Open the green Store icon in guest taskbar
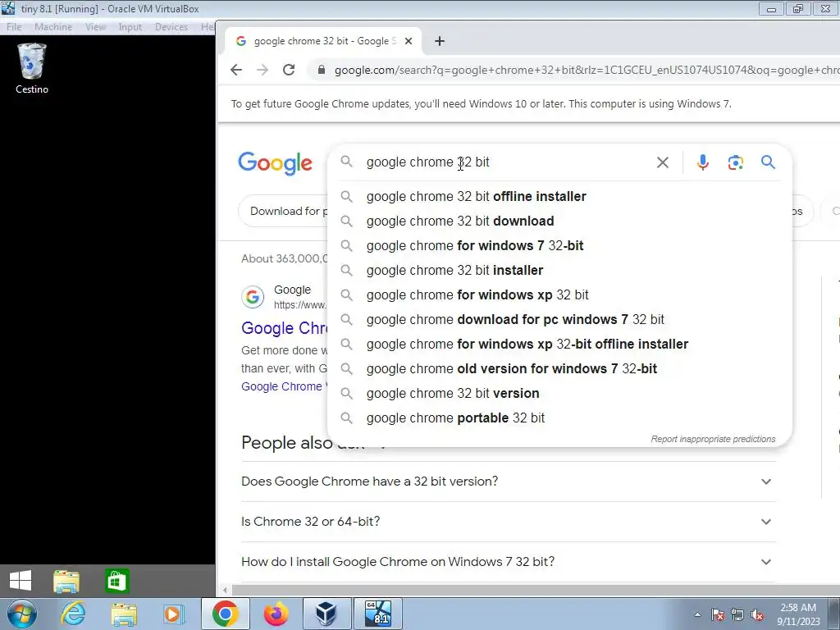 click(116, 581)
